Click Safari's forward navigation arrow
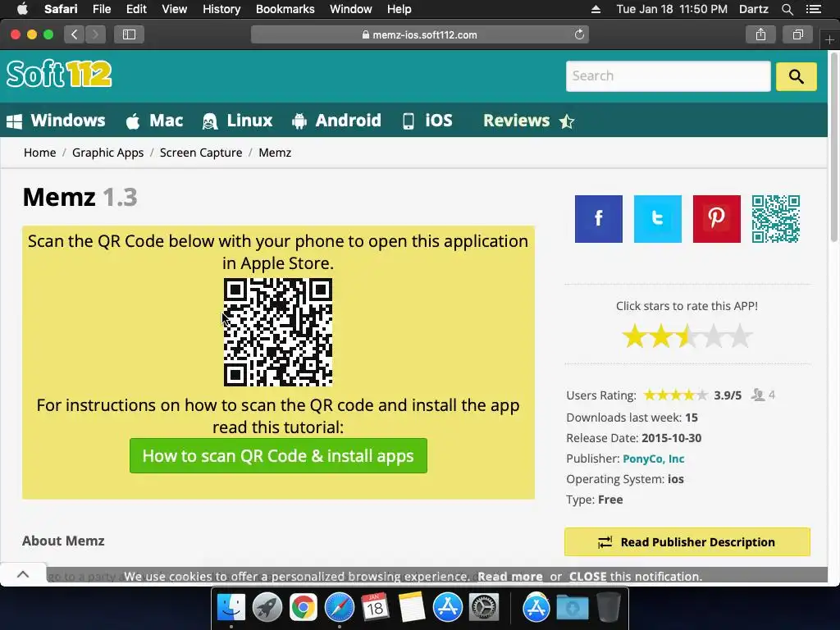840x630 pixels. point(95,34)
